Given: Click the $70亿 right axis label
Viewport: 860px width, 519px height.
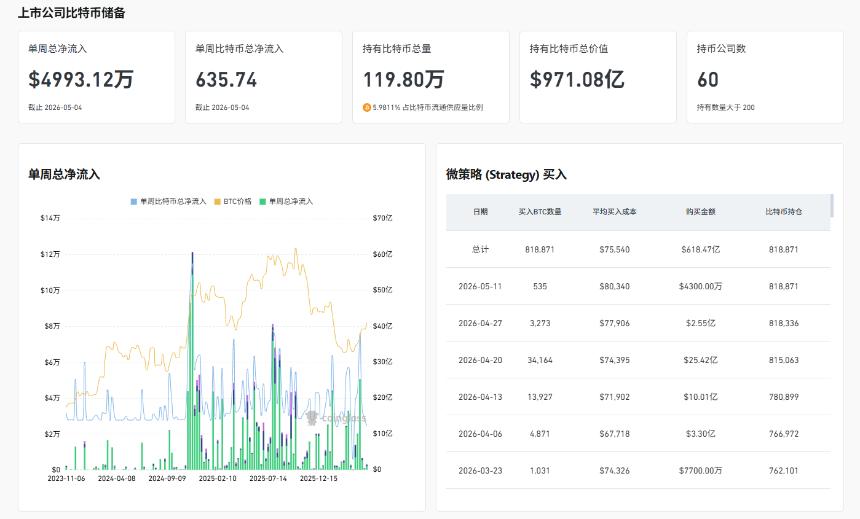Looking at the screenshot, I should tap(382, 218).
